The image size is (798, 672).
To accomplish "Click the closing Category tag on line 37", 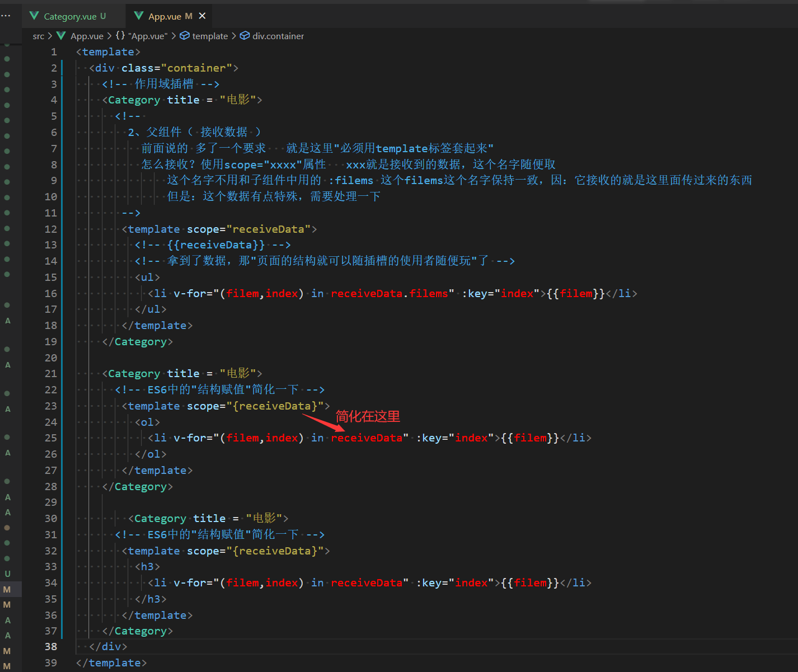I will [x=138, y=631].
